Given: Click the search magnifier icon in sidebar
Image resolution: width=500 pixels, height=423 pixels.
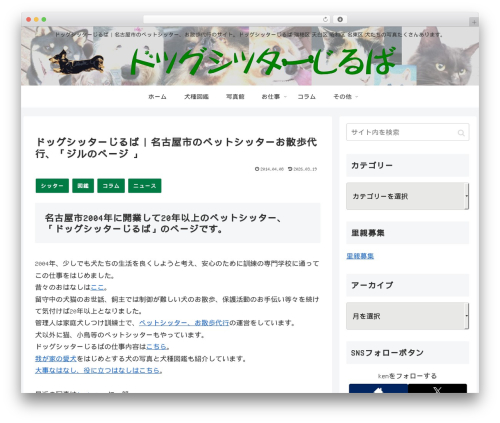Looking at the screenshot, I should (x=461, y=133).
